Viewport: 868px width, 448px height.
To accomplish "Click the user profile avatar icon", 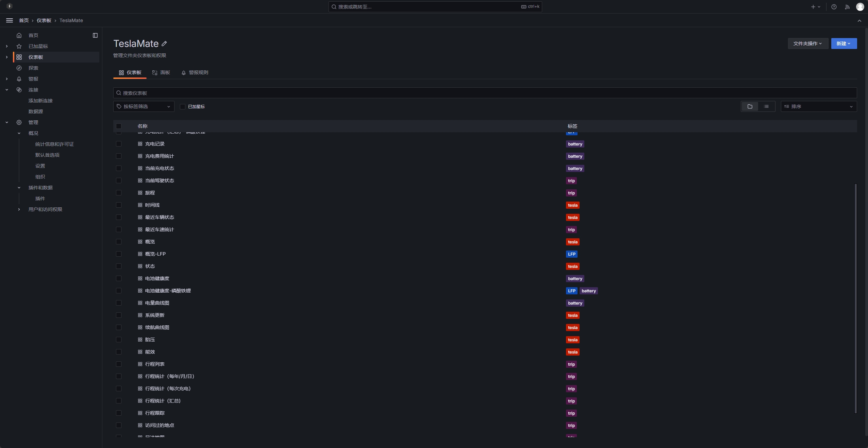I will click(860, 6).
